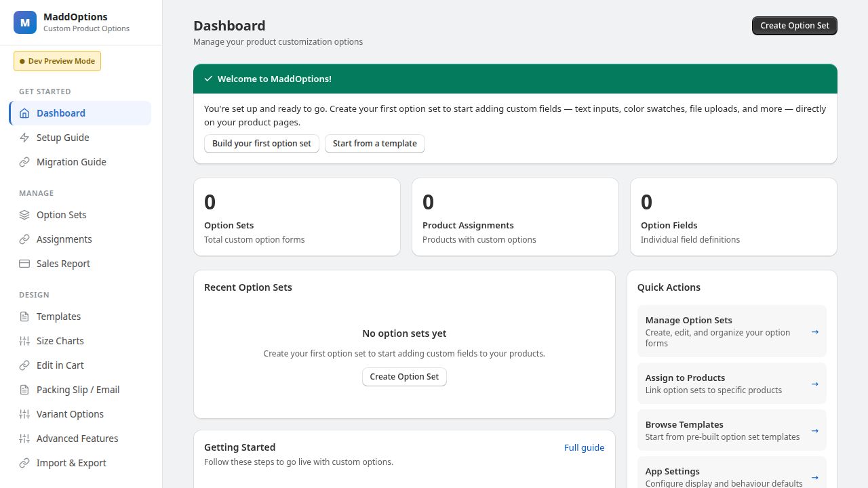
Task: Click the Getting Started heading
Action: coord(239,447)
